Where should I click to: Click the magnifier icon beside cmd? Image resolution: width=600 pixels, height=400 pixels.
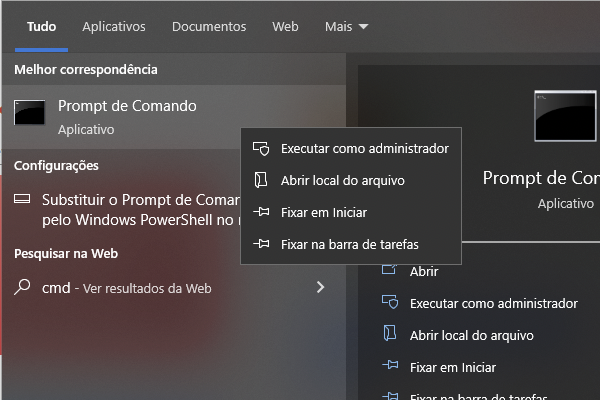(22, 287)
